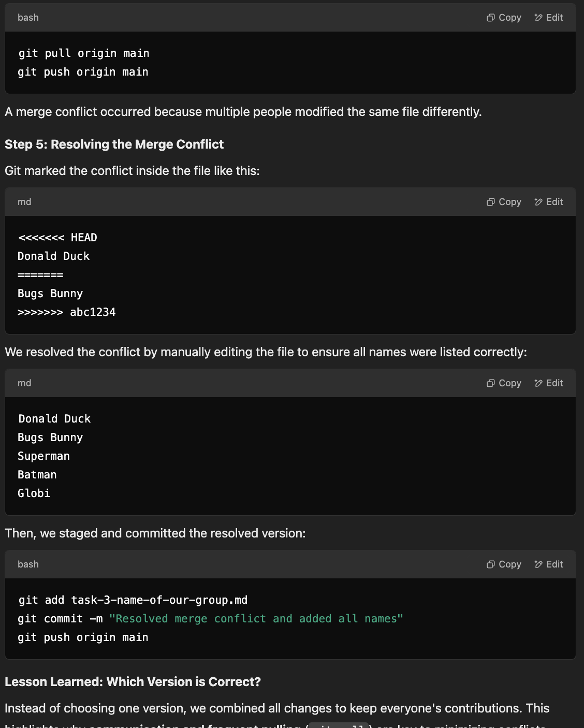Edit the conflict markers md block
This screenshot has height=728, width=584.
(x=549, y=202)
